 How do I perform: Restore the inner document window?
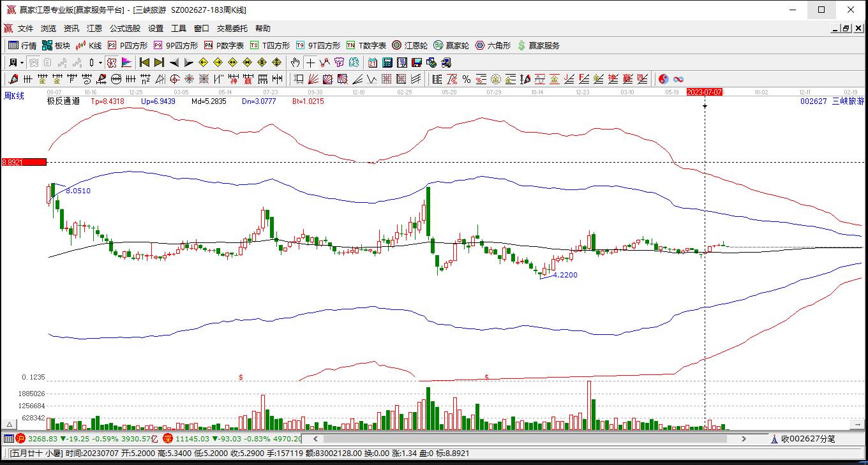(x=846, y=29)
